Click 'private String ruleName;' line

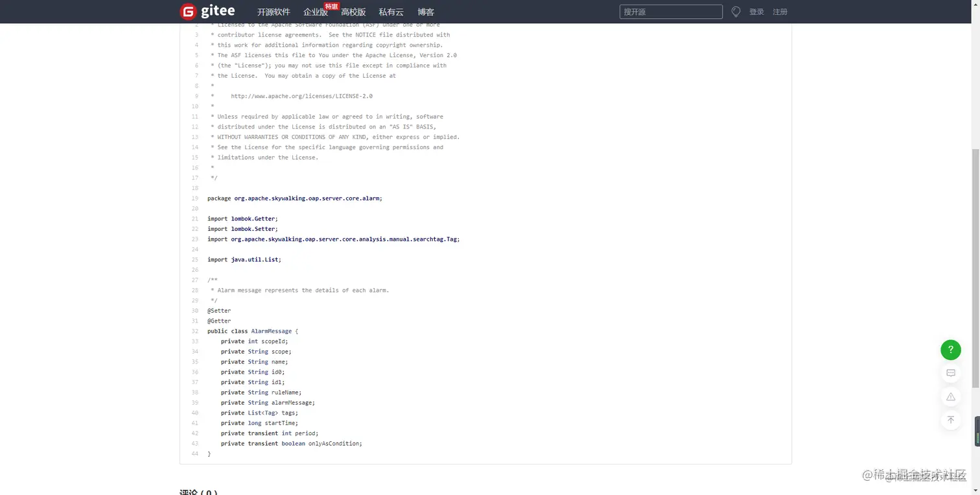click(261, 392)
